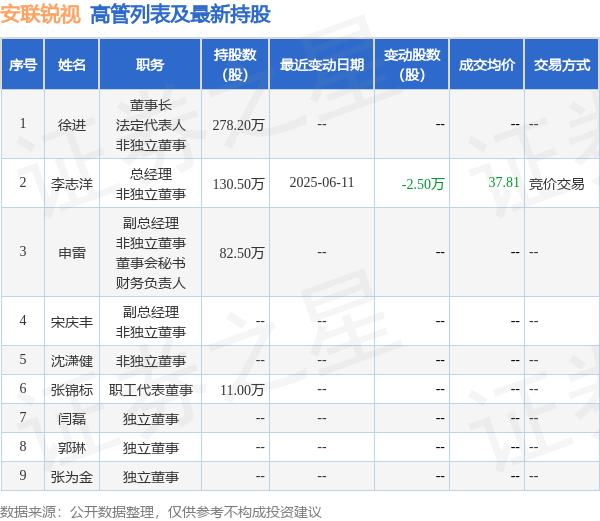Click the name 宋庆丰

(72, 322)
